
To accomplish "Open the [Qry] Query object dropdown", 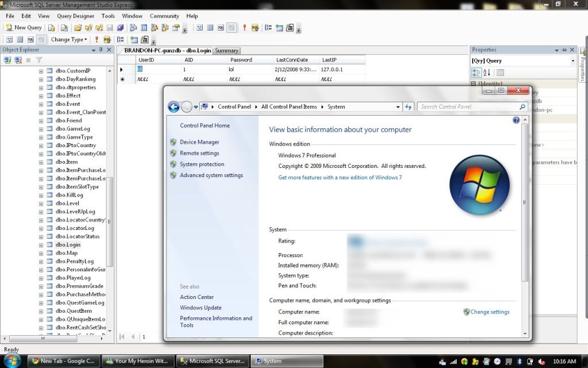I will click(x=572, y=61).
